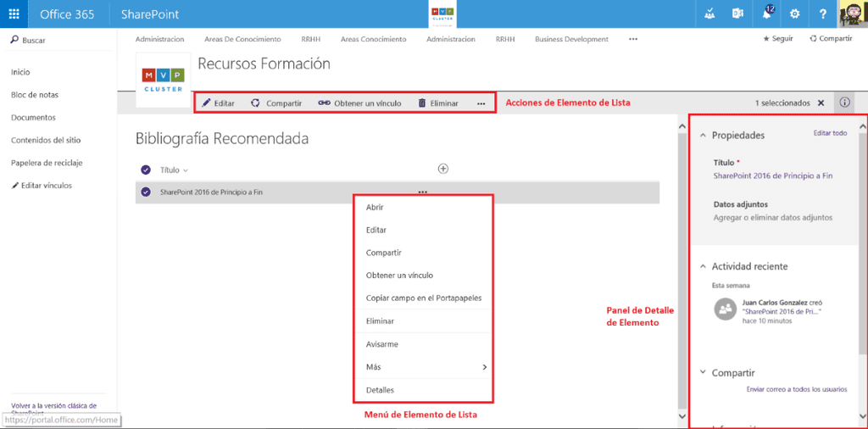Open the Office 365 app launcher
The image size is (868, 429).
tap(14, 14)
